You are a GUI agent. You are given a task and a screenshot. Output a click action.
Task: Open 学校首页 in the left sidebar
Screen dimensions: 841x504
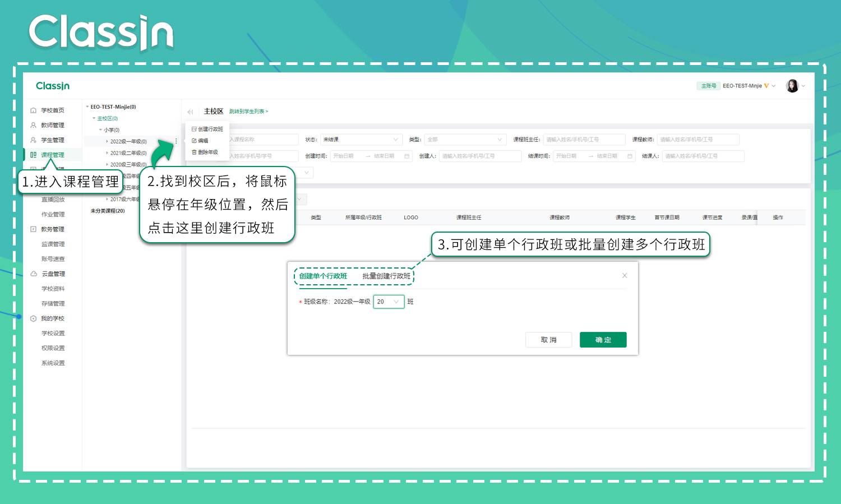53,110
